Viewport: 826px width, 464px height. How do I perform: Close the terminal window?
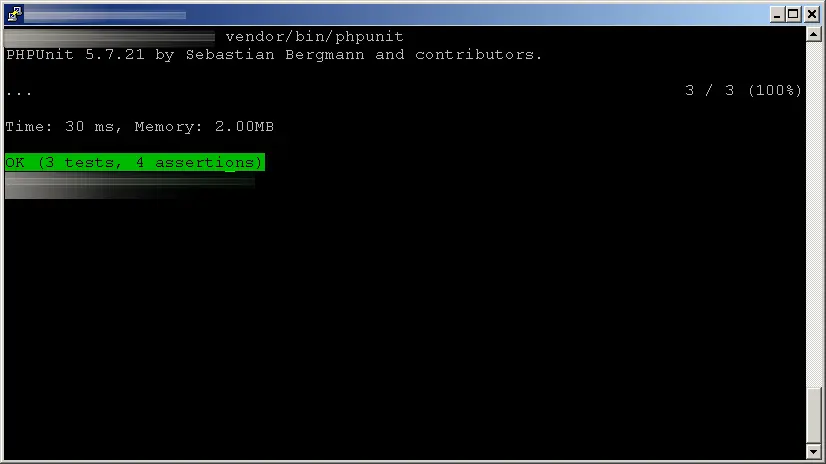tap(812, 14)
